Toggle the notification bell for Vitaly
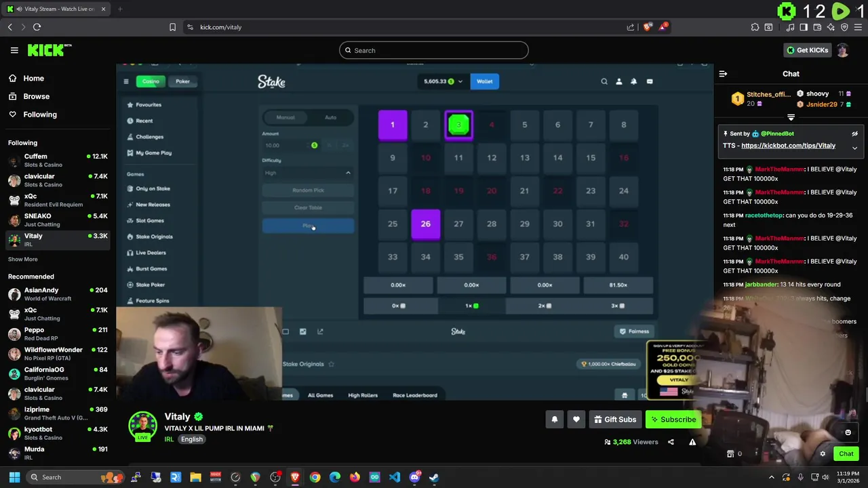868x488 pixels. (x=555, y=420)
